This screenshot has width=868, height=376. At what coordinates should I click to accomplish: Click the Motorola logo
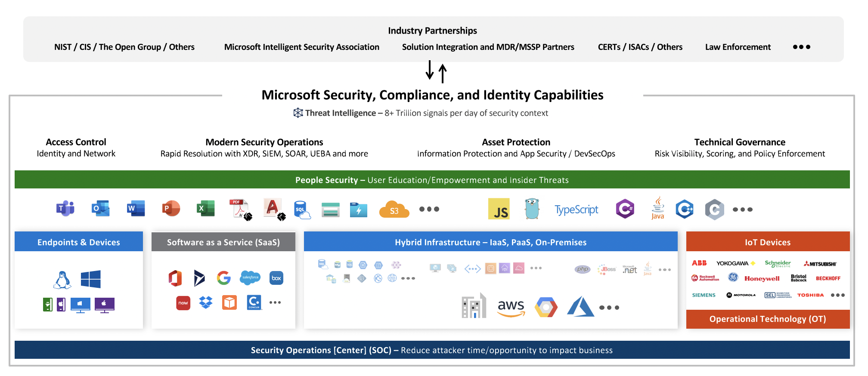(741, 295)
